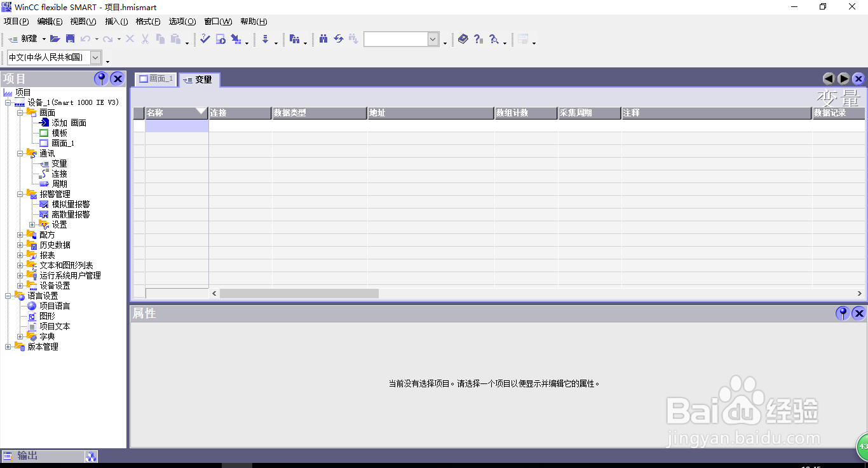The image size is (868, 468).
Task: Click the save floppy disk icon
Action: point(71,39)
